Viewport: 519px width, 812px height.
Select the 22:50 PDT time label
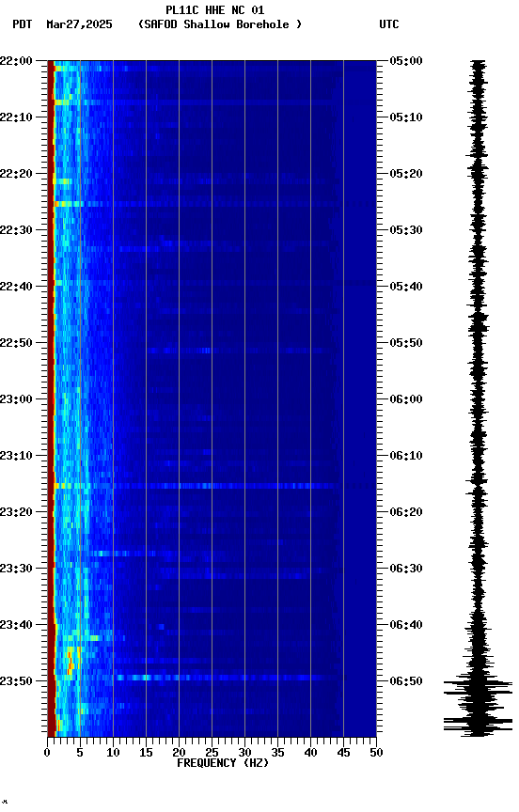click(x=17, y=343)
